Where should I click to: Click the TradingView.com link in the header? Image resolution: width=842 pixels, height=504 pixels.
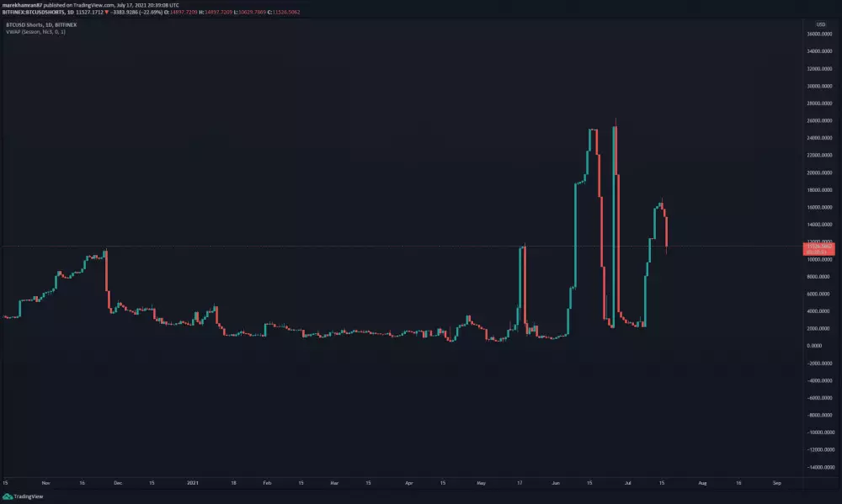tap(93, 5)
